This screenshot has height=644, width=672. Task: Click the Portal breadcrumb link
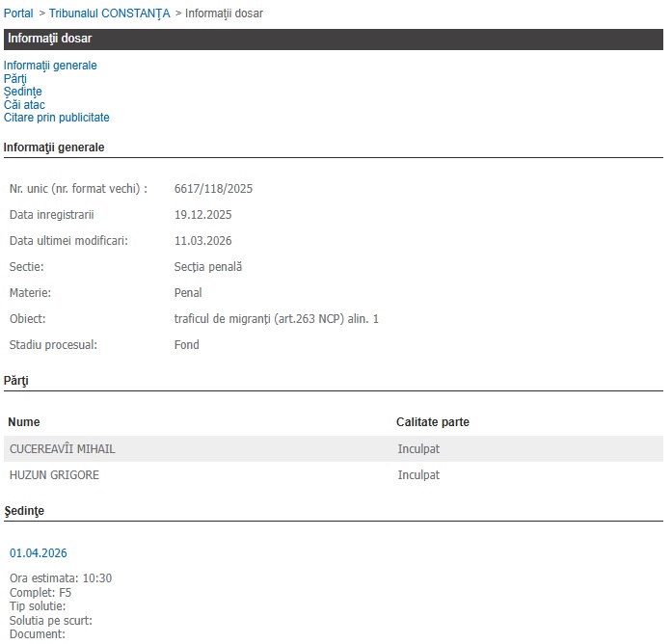(18, 13)
